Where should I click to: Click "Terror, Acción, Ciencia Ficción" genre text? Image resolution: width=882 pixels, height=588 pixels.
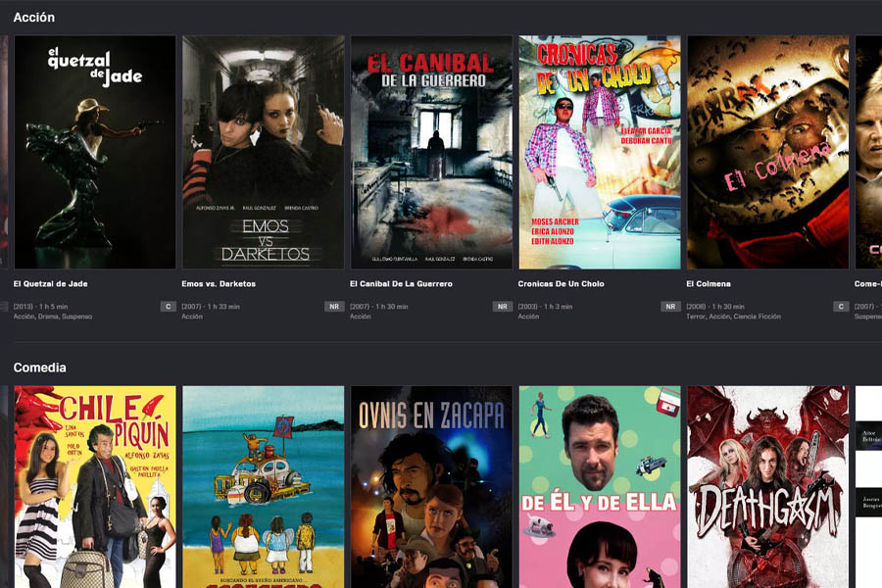(733, 317)
